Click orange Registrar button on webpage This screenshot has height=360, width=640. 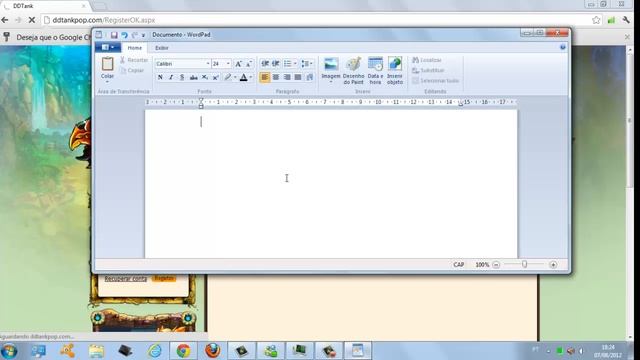pos(164,278)
